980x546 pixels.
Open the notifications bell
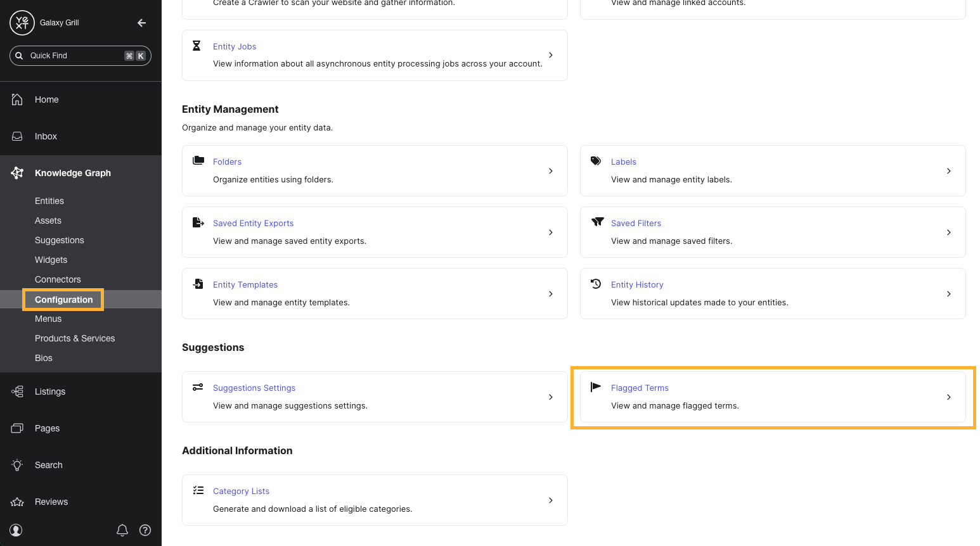coord(122,530)
